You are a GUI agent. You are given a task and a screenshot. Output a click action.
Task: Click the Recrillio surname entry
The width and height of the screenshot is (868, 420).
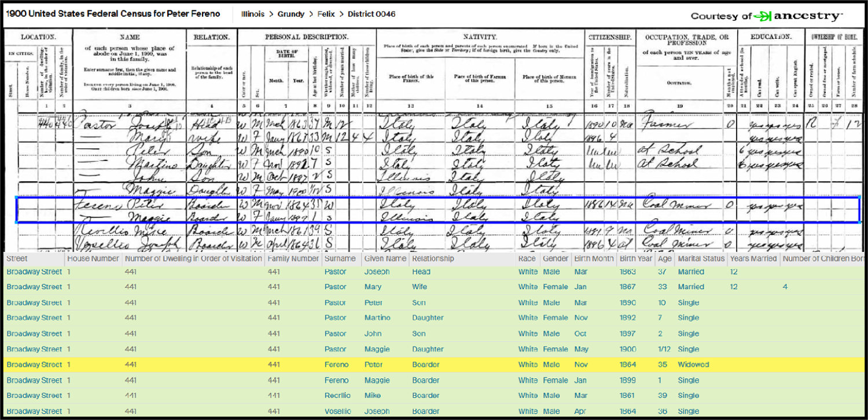coord(339,396)
